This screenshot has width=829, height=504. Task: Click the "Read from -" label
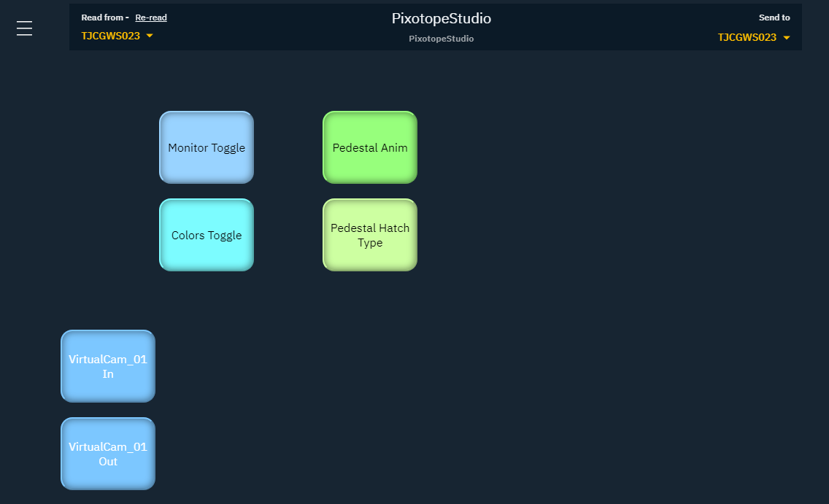tap(105, 18)
